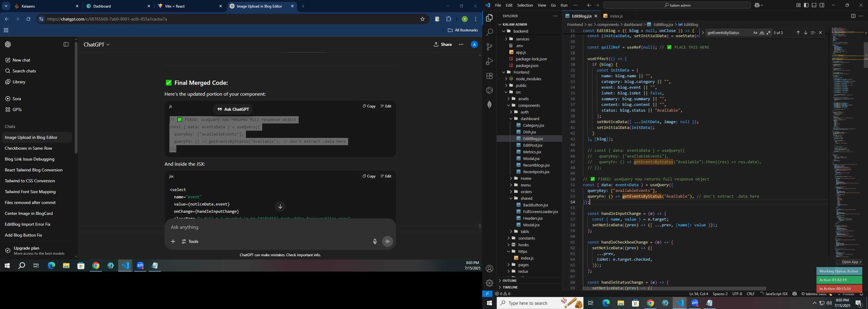This screenshot has width=868, height=309.
Task: Toggle Match Whole Word in find widget
Action: 762,33
